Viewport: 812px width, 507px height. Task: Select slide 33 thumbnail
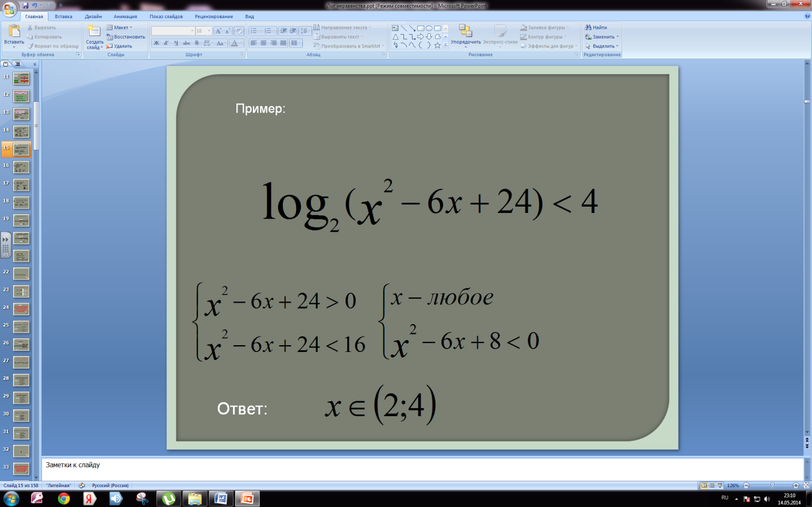21,469
